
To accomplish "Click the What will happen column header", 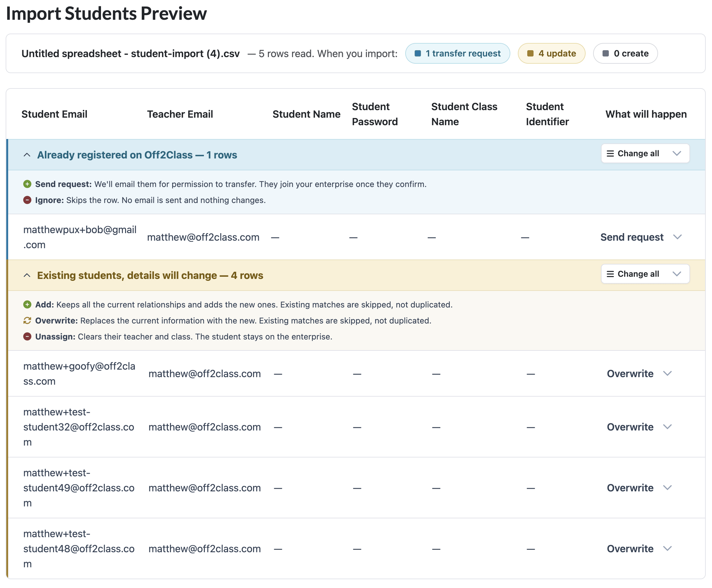I will pyautogui.click(x=646, y=114).
